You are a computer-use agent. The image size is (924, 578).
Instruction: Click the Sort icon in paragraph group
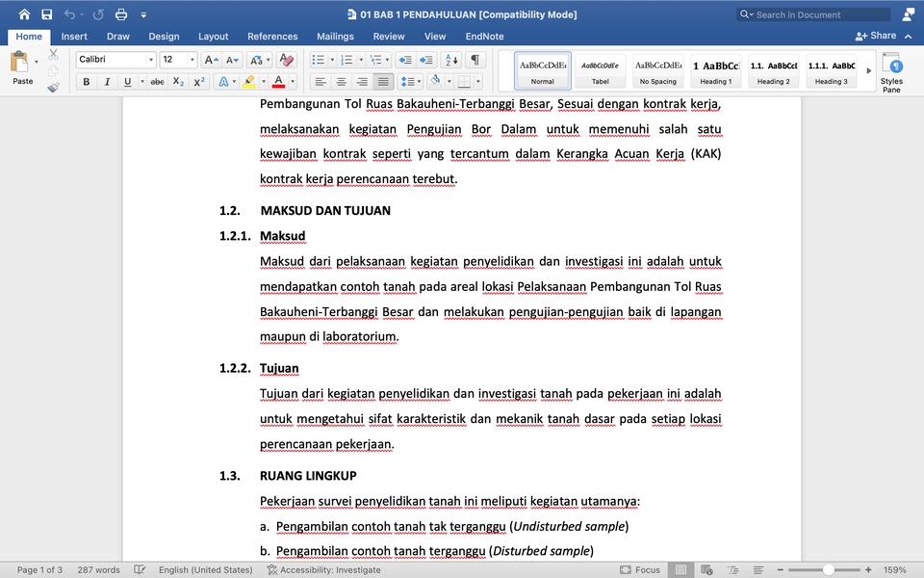pyautogui.click(x=450, y=60)
